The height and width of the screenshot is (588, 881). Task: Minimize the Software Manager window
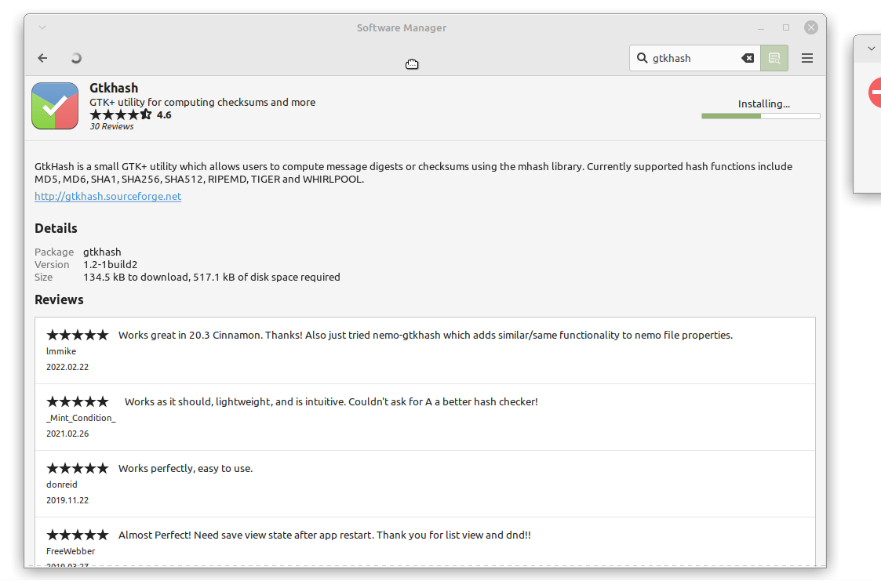[761, 27]
